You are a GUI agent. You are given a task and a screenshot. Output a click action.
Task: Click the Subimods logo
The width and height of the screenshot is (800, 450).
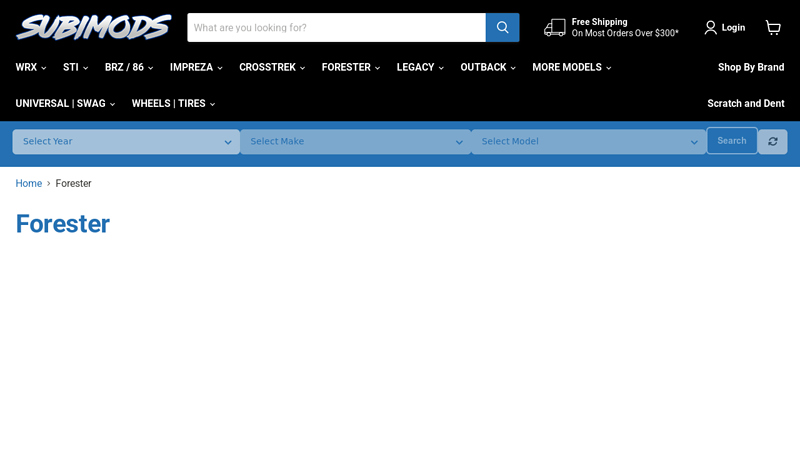click(x=93, y=27)
